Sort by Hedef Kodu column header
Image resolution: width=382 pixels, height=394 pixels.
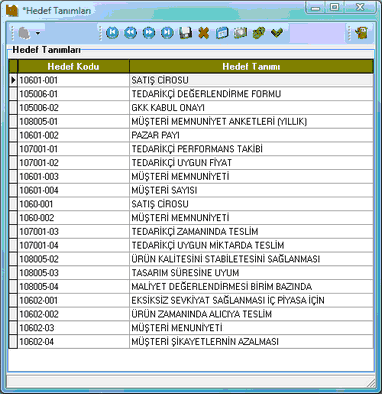[x=73, y=66]
